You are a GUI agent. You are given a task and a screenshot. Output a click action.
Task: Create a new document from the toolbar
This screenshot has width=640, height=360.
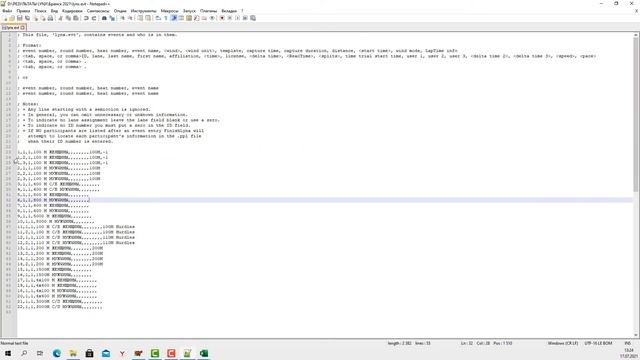(x=5, y=18)
